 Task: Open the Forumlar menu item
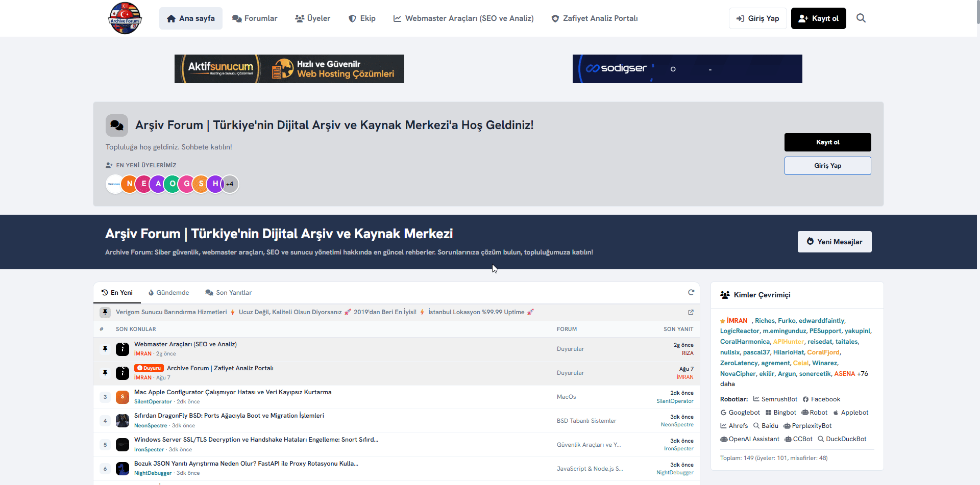255,18
